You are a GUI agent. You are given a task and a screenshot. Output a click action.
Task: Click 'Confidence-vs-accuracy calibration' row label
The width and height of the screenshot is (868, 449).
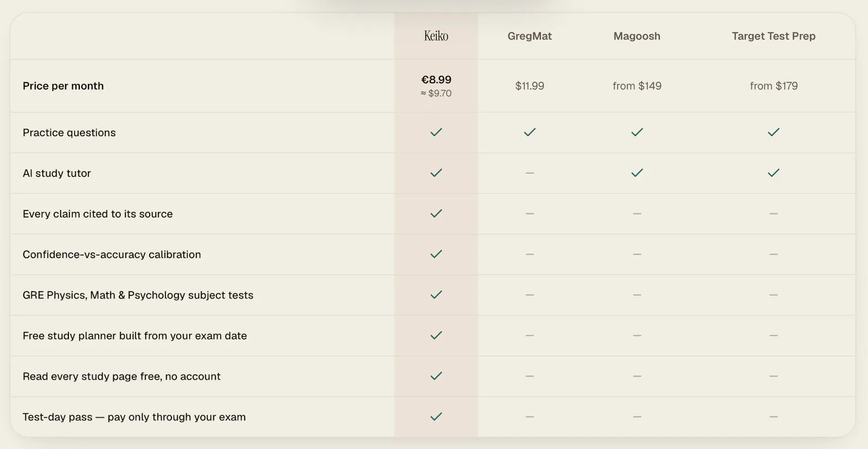(x=112, y=254)
